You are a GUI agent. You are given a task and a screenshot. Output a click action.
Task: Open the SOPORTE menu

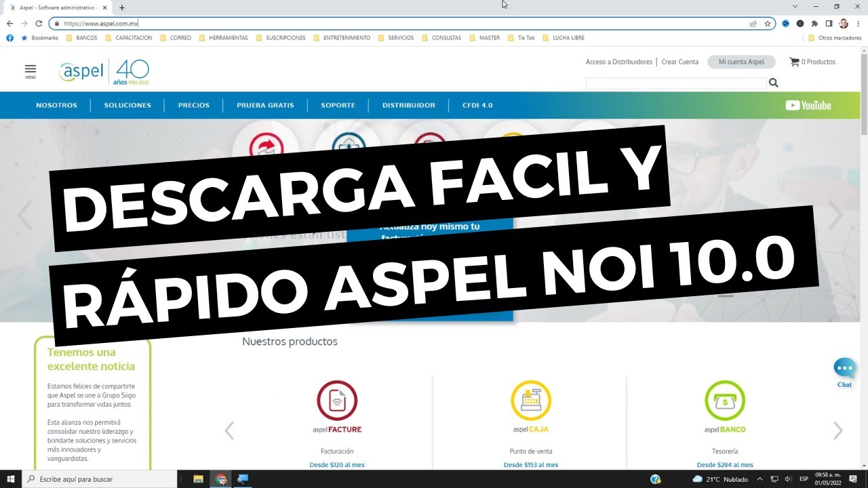point(338,105)
